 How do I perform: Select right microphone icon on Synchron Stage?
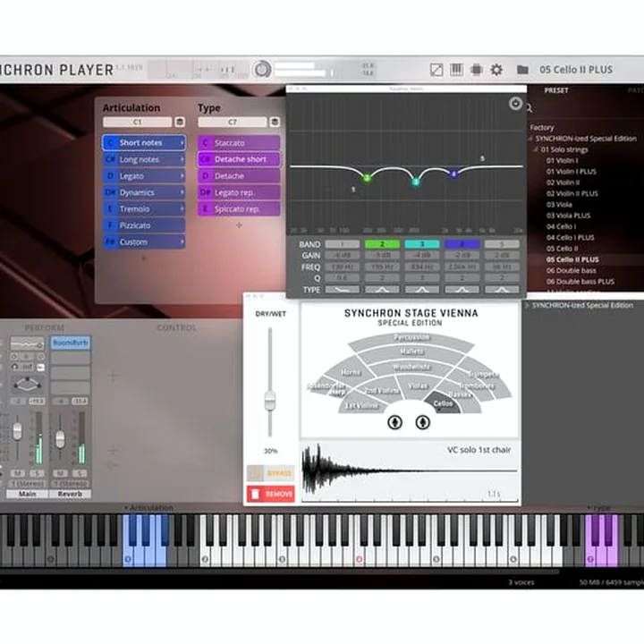[422, 422]
